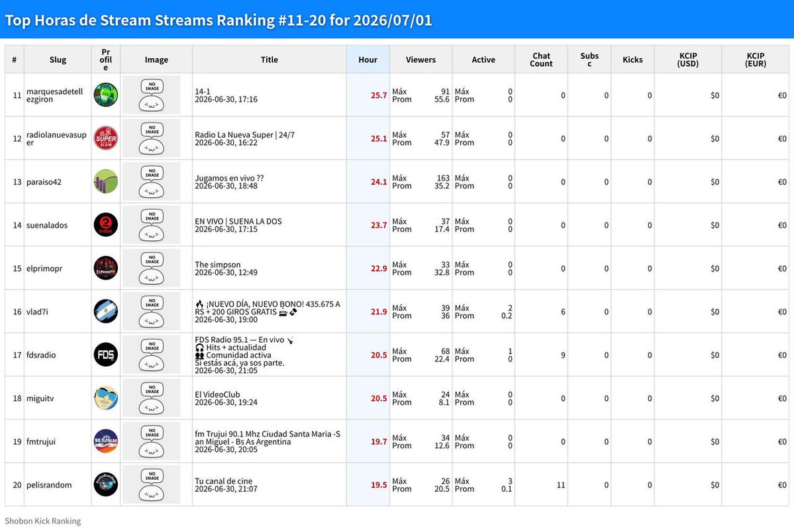Click title 'Tu canal de cine'
The width and height of the screenshot is (794, 532).
tap(223, 481)
